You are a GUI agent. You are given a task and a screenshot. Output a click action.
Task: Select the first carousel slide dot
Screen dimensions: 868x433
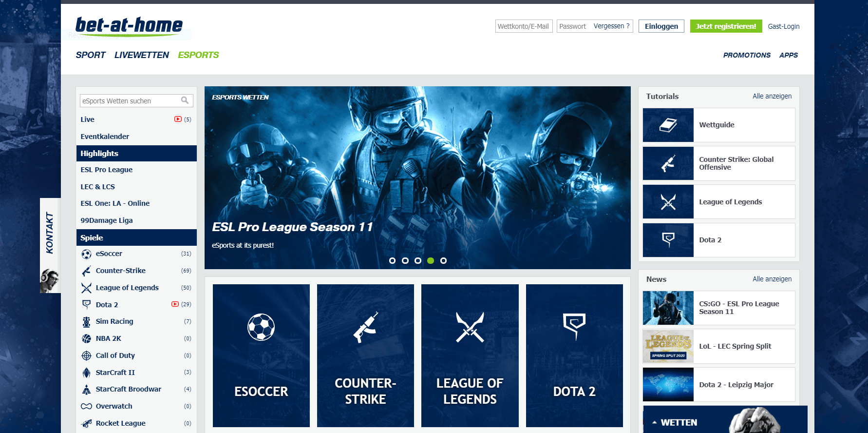point(392,261)
